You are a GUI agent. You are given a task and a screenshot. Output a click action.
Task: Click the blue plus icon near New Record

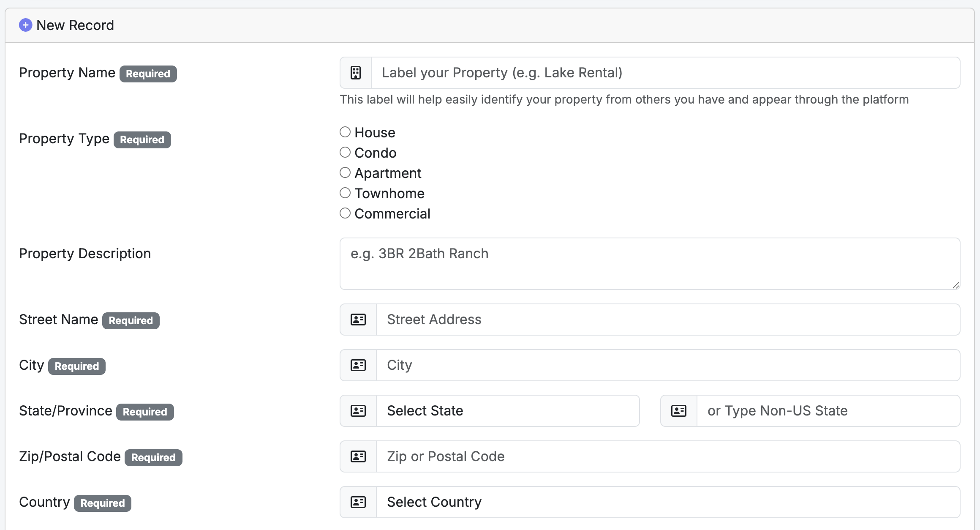[x=25, y=25]
